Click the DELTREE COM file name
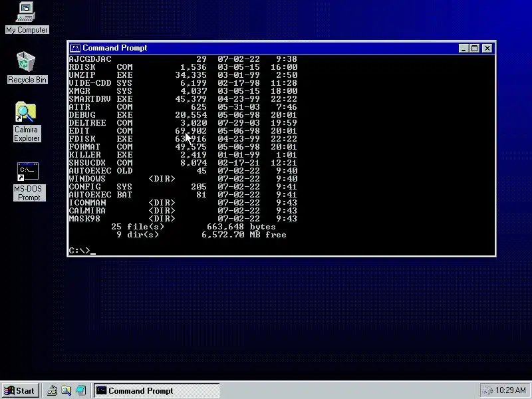Viewport: 532px width, 399px height. pyautogui.click(x=101, y=123)
